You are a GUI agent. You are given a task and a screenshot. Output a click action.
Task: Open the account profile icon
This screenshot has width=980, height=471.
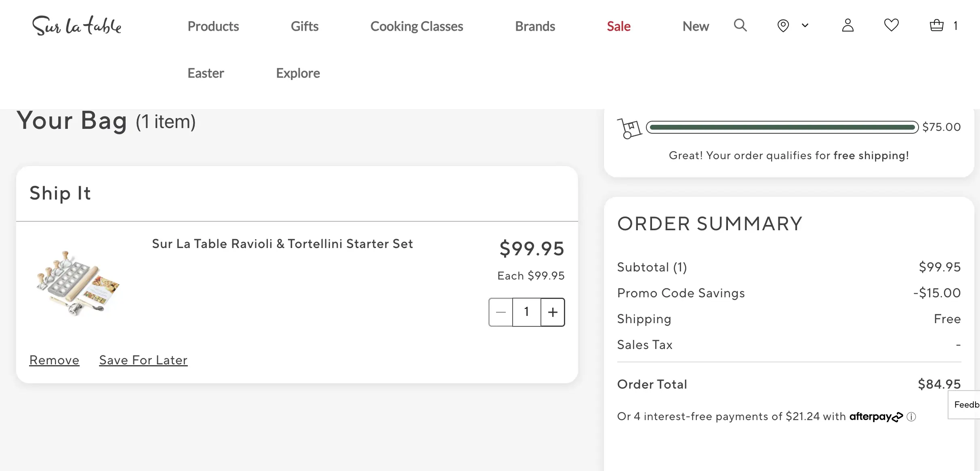pyautogui.click(x=848, y=25)
